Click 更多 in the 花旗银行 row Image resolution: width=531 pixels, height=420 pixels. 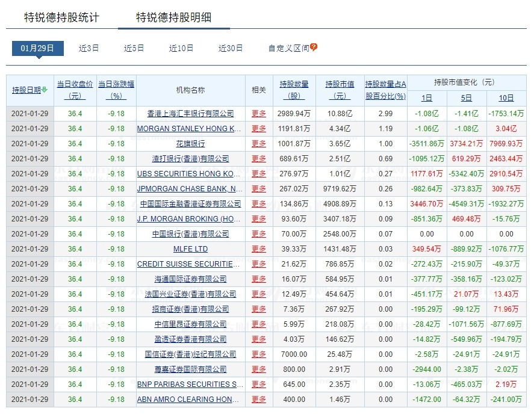click(259, 144)
